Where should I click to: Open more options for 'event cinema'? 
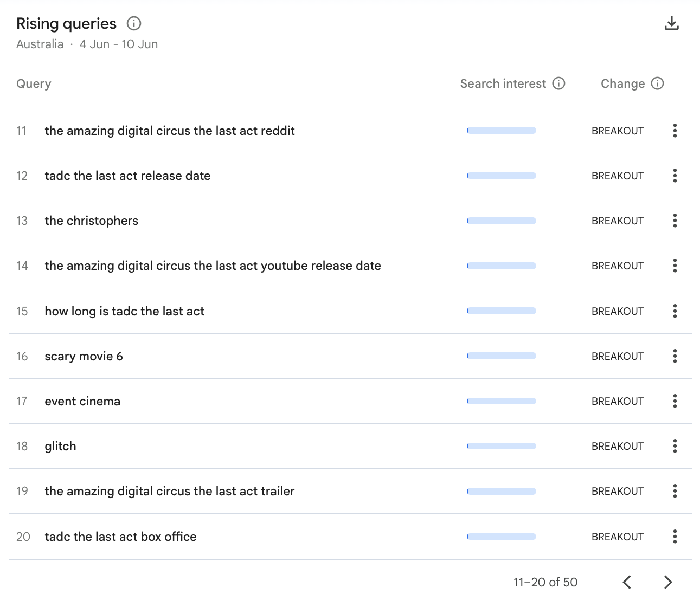(x=675, y=401)
